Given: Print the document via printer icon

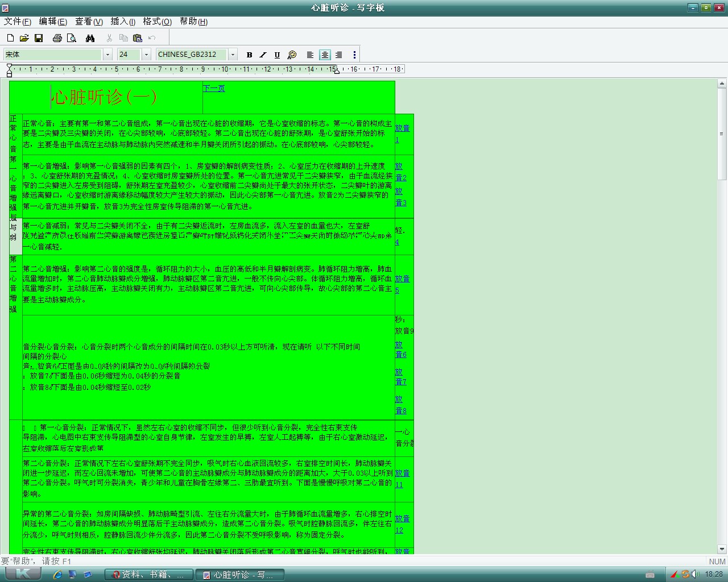Looking at the screenshot, I should coord(57,38).
